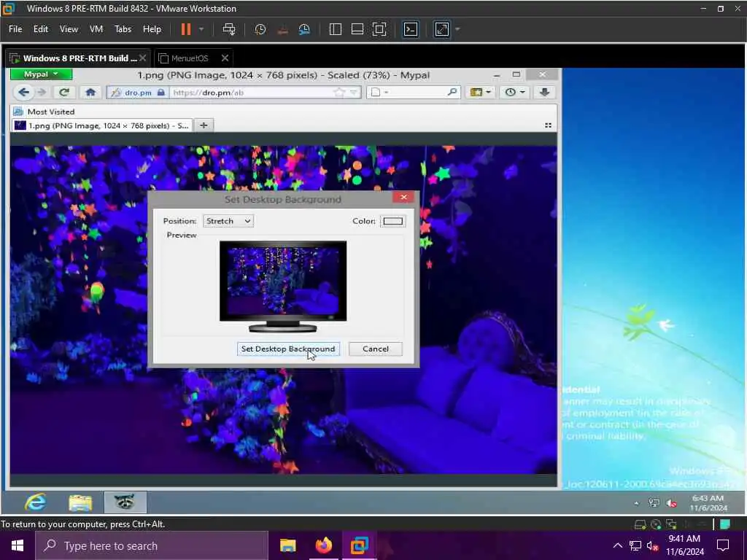Click the monitor preview thumbnail
Image resolution: width=747 pixels, height=560 pixels.
click(283, 286)
